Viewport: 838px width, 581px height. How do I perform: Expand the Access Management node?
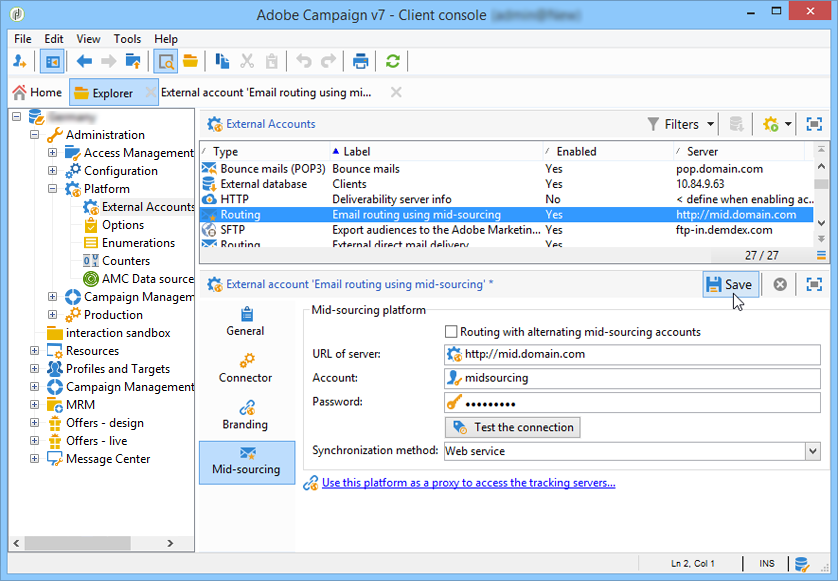[x=52, y=152]
